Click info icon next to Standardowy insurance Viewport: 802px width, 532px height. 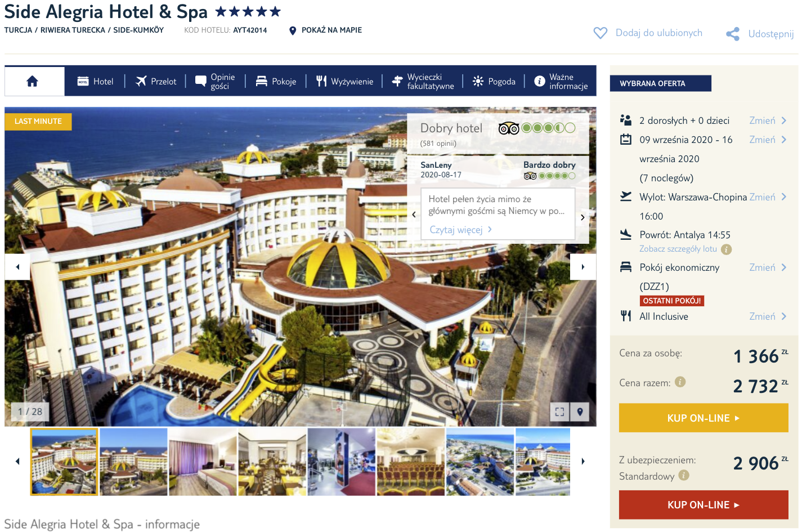(684, 475)
